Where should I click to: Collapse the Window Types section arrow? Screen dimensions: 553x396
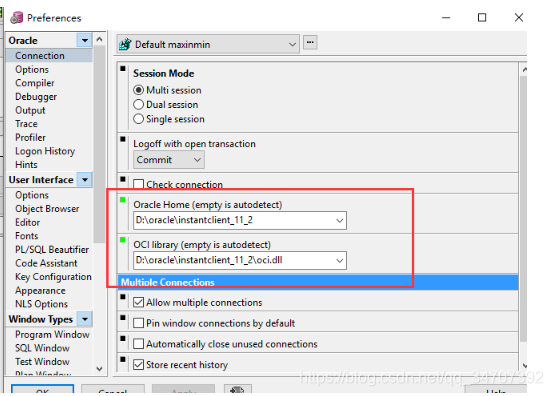(x=85, y=319)
